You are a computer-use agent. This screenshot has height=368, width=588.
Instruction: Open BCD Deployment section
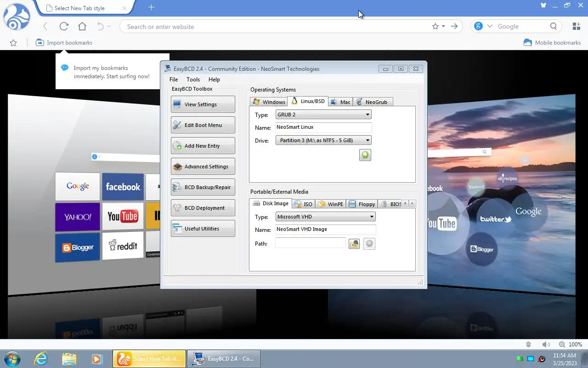click(x=203, y=208)
